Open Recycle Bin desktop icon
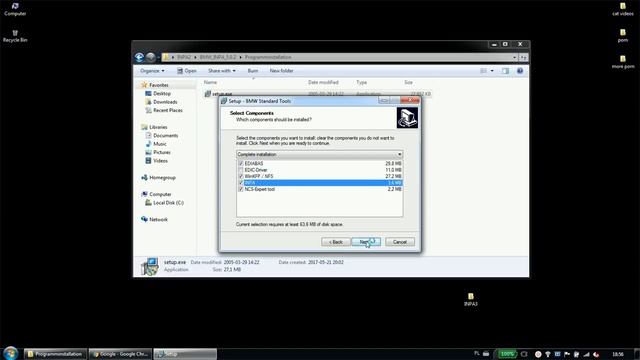Screen dimensions: 640x360 [x=15, y=36]
